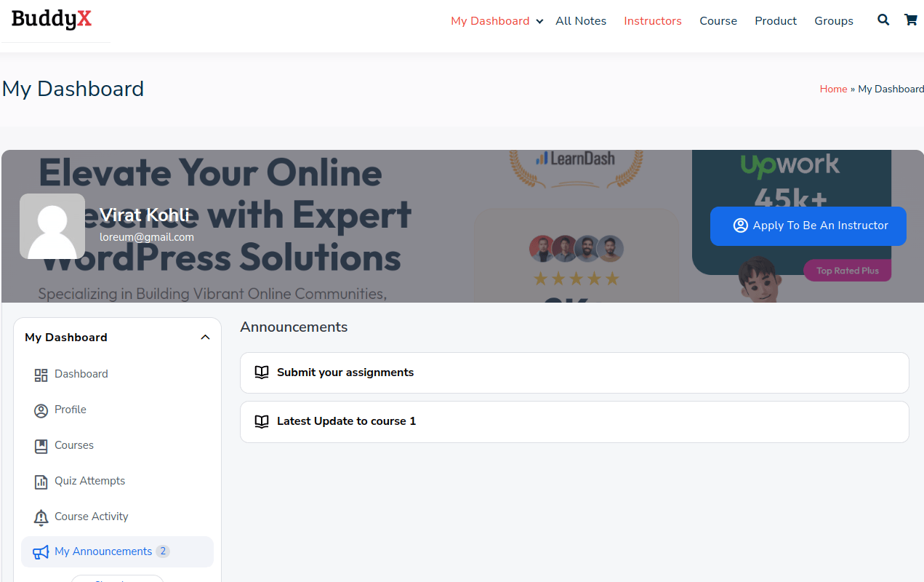Viewport: 924px width, 582px height.
Task: Click the Courses book icon in sidebar
Action: click(41, 446)
